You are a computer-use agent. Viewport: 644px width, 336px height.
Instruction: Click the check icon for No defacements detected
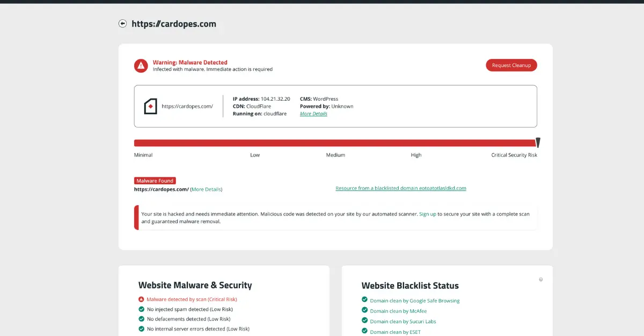(x=141, y=319)
